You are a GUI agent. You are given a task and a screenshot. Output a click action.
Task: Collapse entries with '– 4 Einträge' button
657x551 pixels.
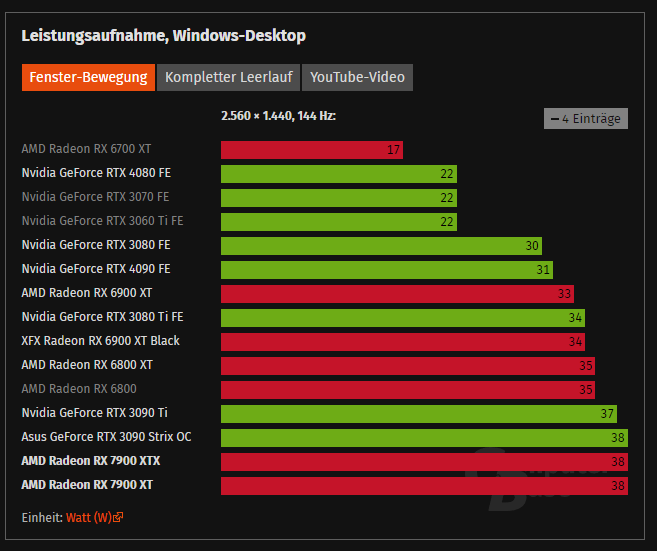585,119
